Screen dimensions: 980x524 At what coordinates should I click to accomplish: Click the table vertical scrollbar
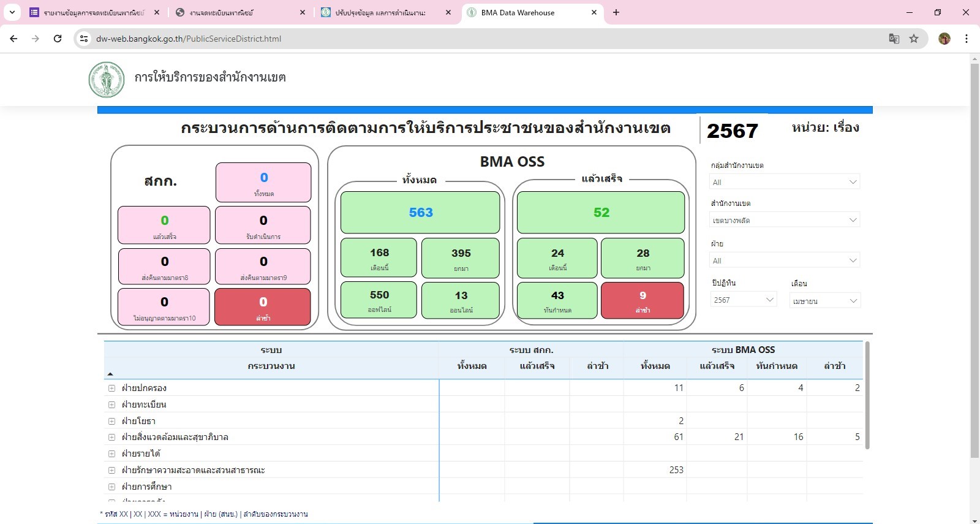pos(867,396)
